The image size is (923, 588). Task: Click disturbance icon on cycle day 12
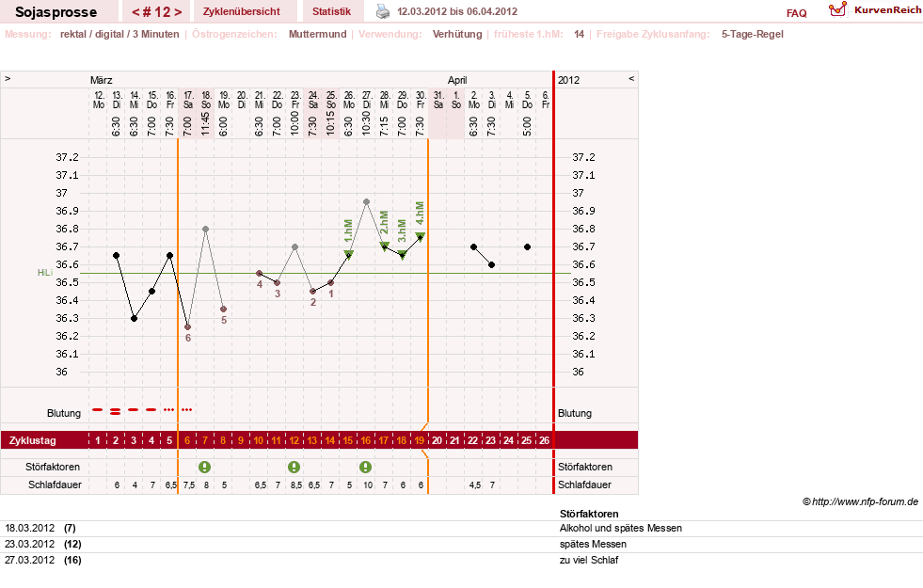(294, 468)
